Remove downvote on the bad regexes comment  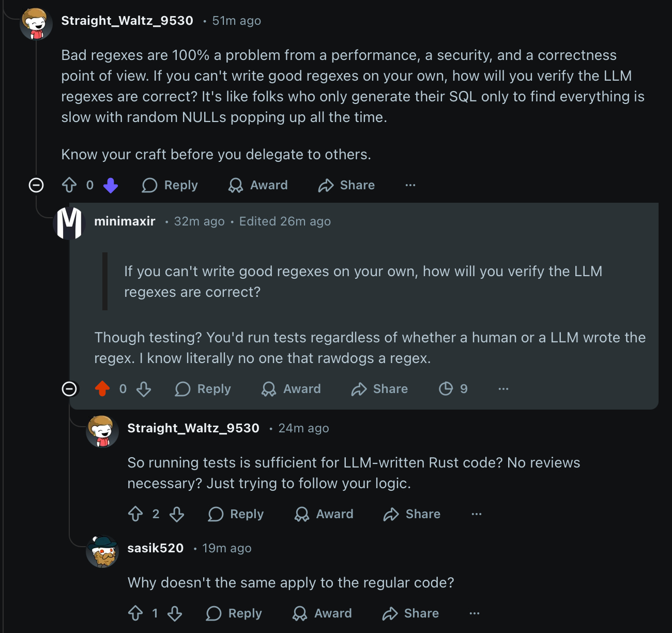111,185
